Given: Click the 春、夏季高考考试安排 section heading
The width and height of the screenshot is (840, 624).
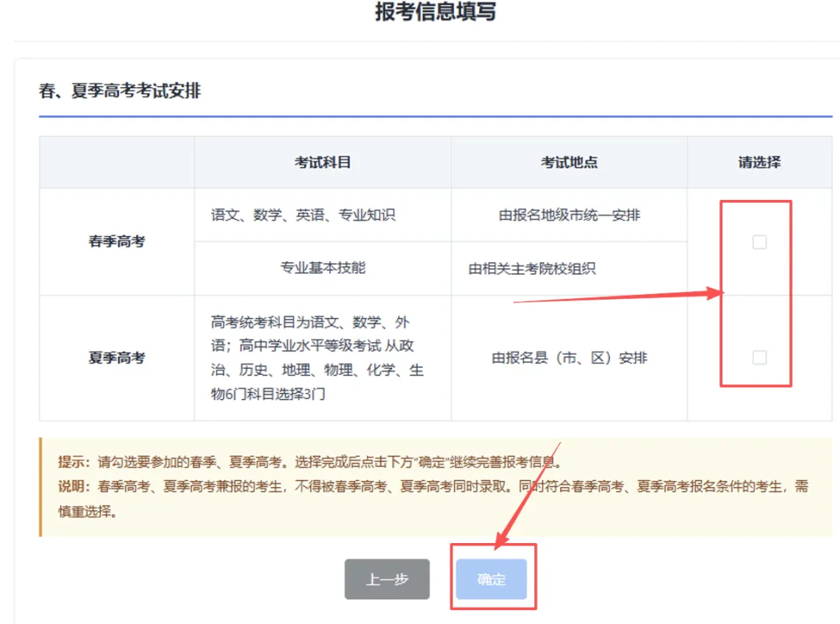Looking at the screenshot, I should pos(120,90).
